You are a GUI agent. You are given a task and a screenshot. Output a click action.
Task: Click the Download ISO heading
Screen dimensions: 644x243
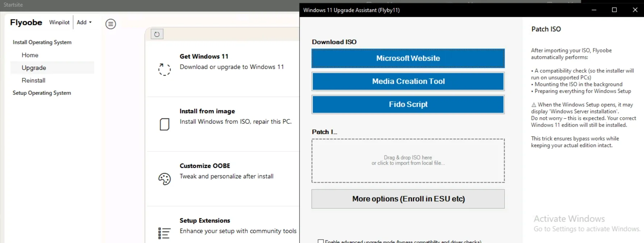coord(334,42)
